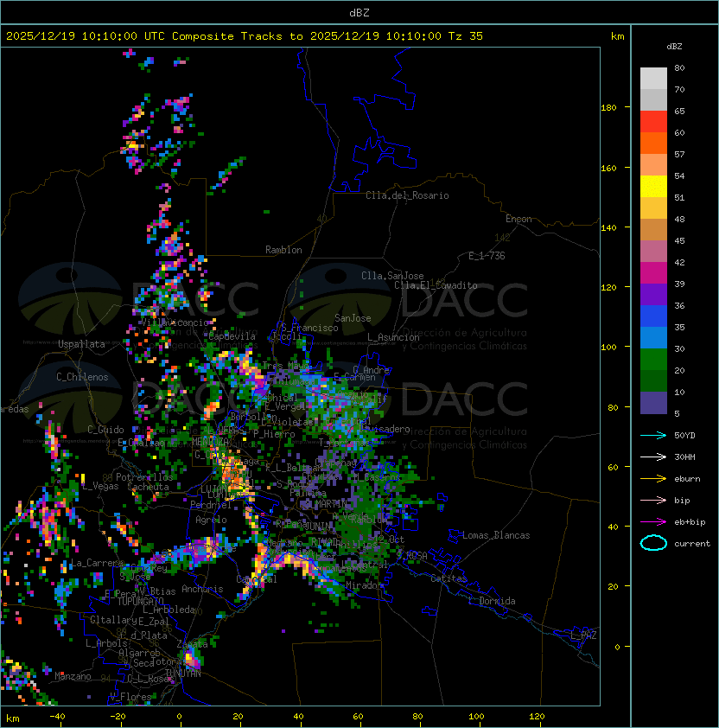Click the 'Uspallata' map label

[81, 344]
